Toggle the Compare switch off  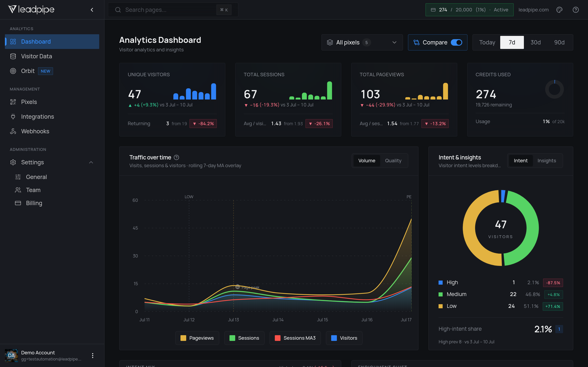(456, 42)
